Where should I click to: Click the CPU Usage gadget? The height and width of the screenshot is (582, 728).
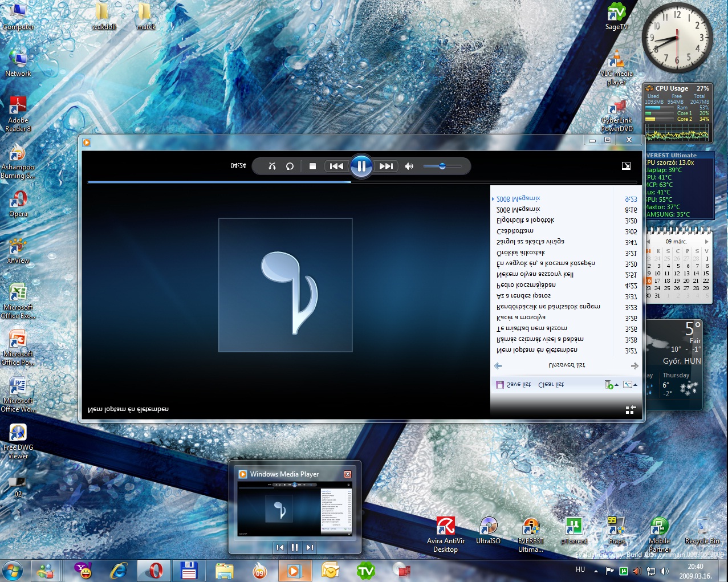tap(678, 113)
